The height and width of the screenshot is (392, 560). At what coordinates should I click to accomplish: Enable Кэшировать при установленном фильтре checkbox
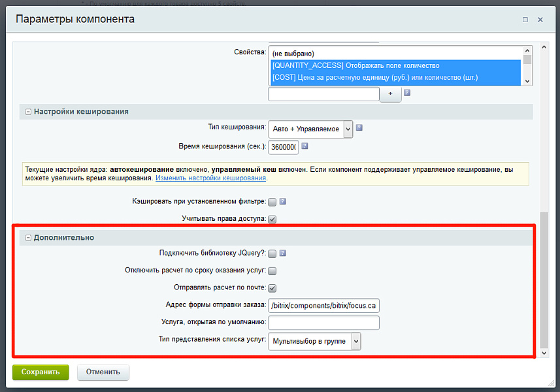click(x=272, y=203)
